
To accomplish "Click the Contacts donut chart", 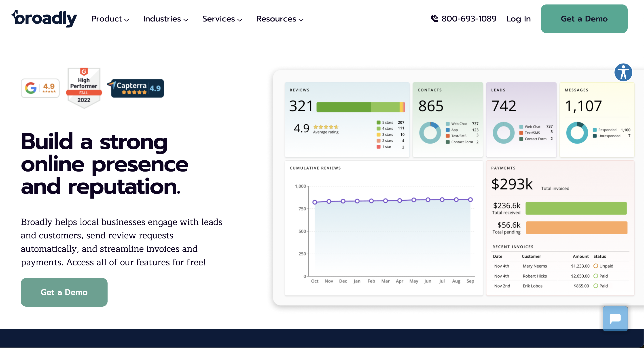I will pos(430,133).
